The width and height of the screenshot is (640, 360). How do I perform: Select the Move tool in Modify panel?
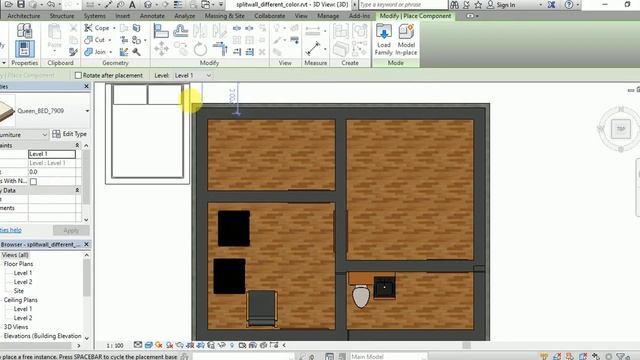(161, 49)
